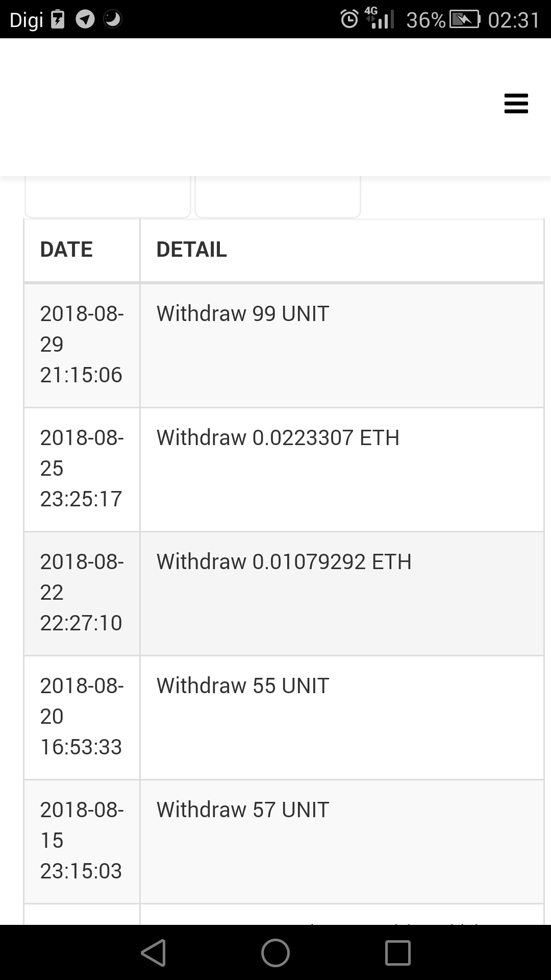Tap the second blank card above table
Viewport: 551px width, 980px height.
[278, 197]
